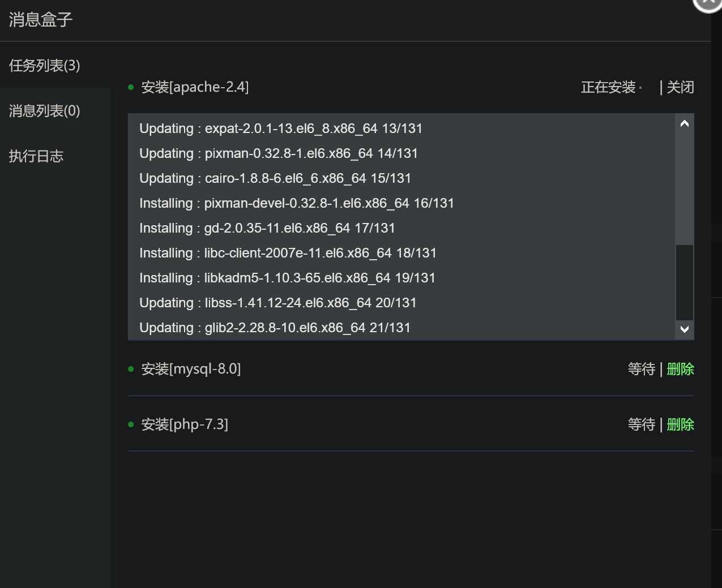The image size is (722, 588).
Task: Click the cairo-1.8.8-6 log line
Action: 275,178
